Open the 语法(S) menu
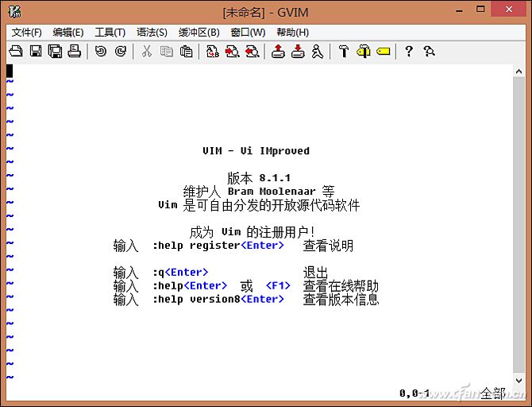Viewport: 532px width, 407px height. [152, 33]
